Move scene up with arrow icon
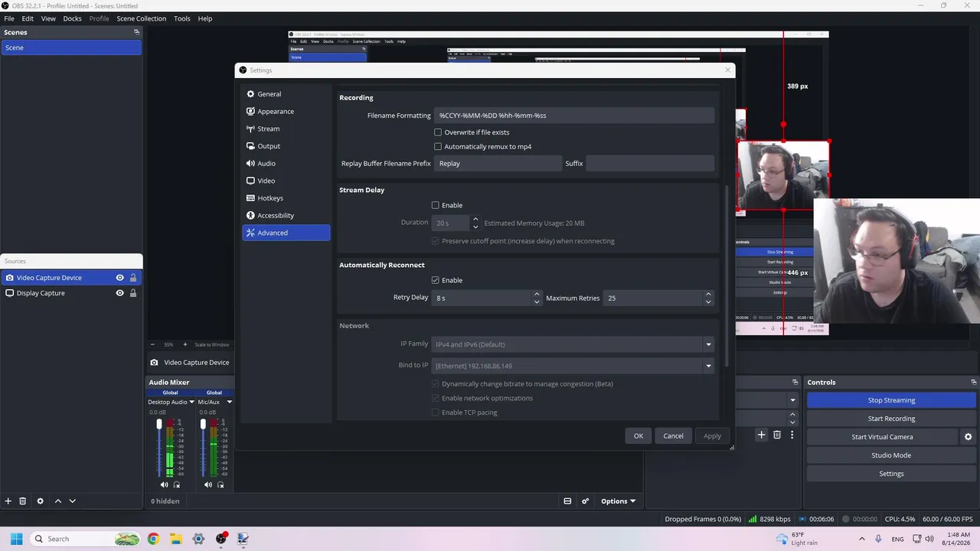The width and height of the screenshot is (980, 551). pos(57,501)
